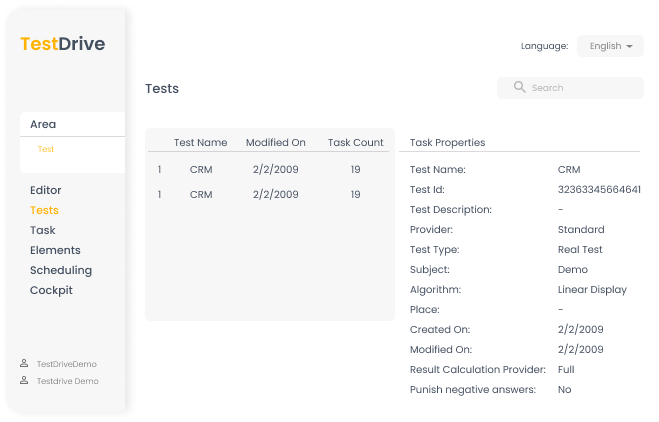Sort by the Test Name column header
The image size is (659, 422).
coord(200,142)
